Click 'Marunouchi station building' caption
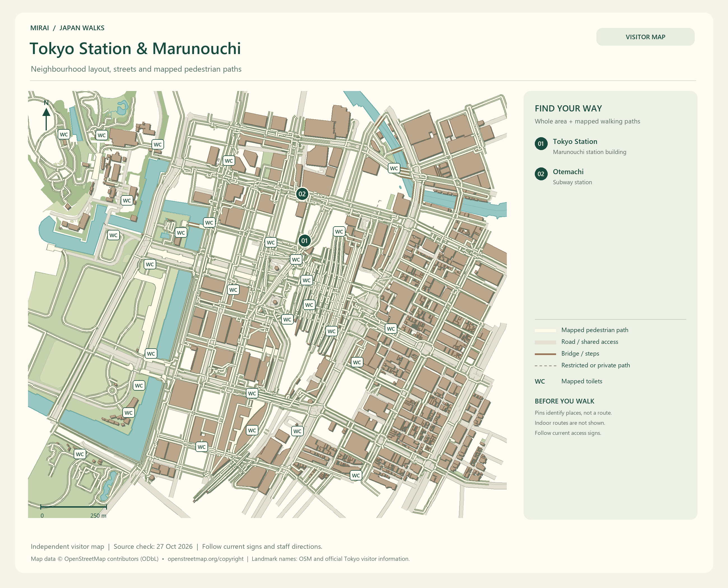 click(589, 152)
